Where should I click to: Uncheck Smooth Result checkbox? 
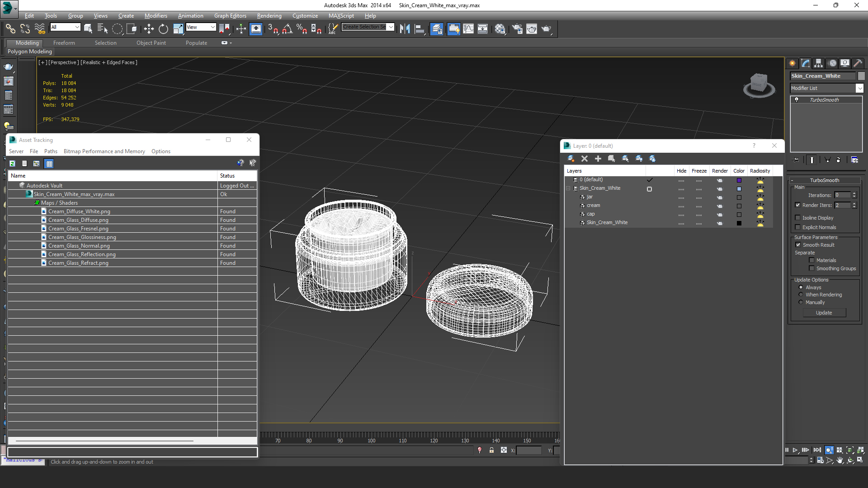798,245
